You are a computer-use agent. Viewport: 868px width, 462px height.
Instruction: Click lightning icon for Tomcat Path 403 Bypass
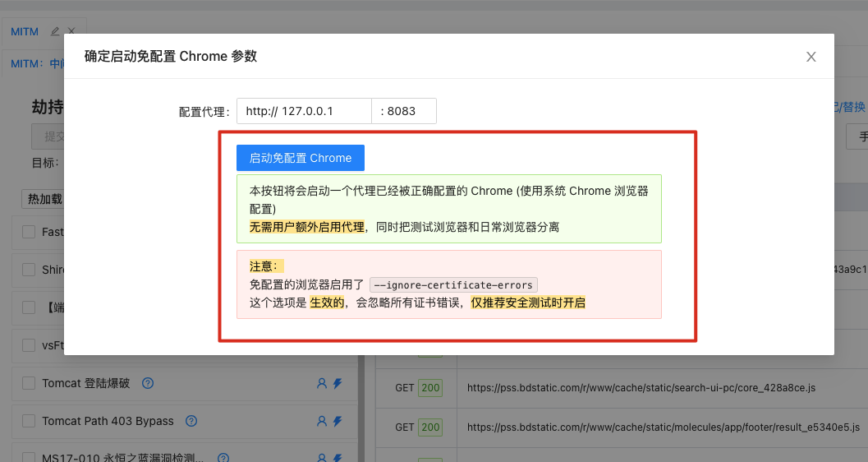338,421
